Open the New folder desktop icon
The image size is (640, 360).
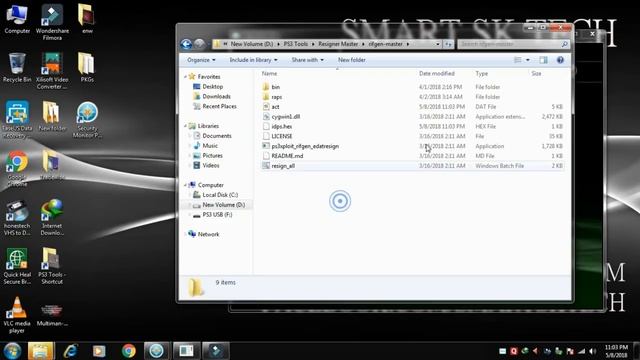(x=52, y=116)
